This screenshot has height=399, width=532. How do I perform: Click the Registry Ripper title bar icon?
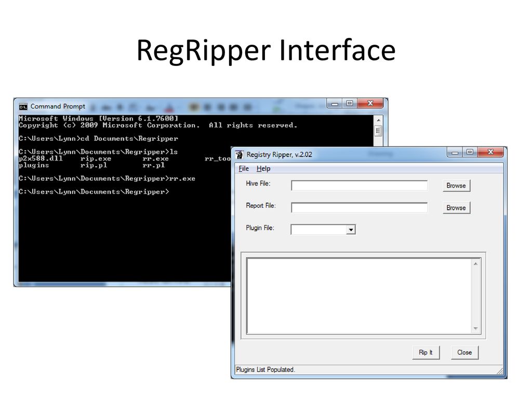pyautogui.click(x=240, y=155)
